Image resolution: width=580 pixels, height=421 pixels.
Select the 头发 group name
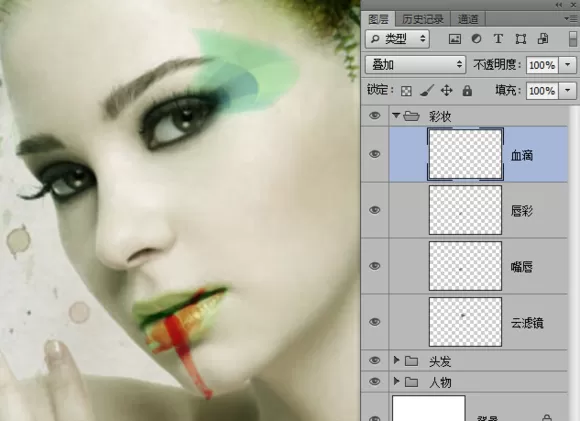(x=440, y=361)
